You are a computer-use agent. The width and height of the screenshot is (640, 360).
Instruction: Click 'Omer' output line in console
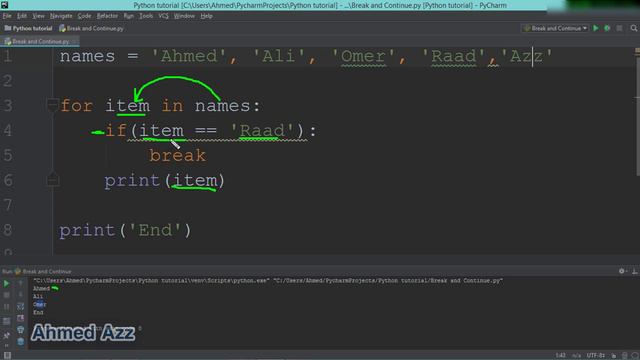pyautogui.click(x=40, y=304)
